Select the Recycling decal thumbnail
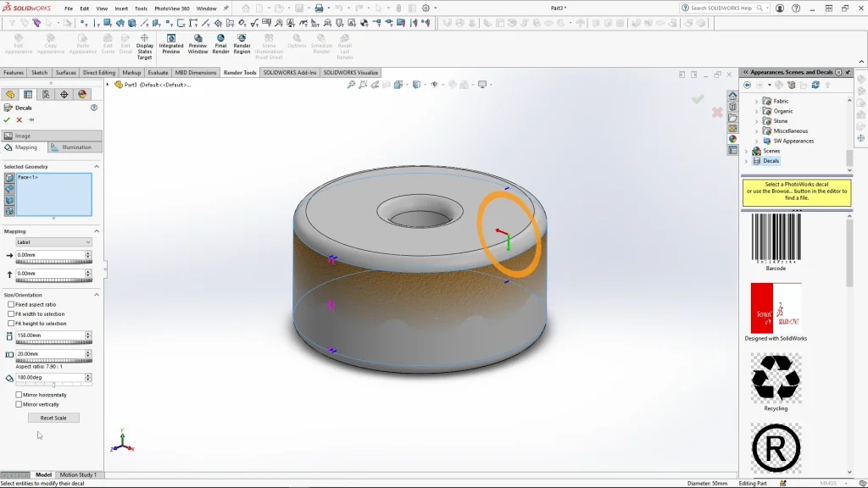This screenshot has width=868, height=488. pos(776,378)
